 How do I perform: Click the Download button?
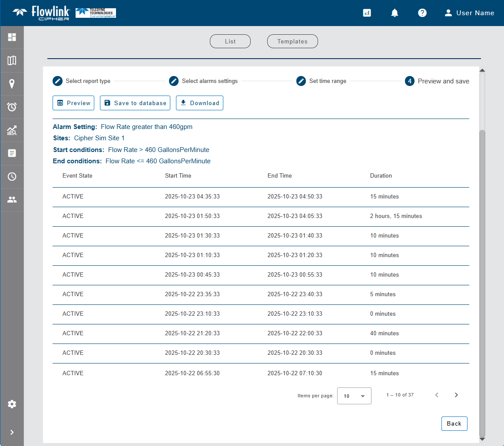tap(199, 103)
